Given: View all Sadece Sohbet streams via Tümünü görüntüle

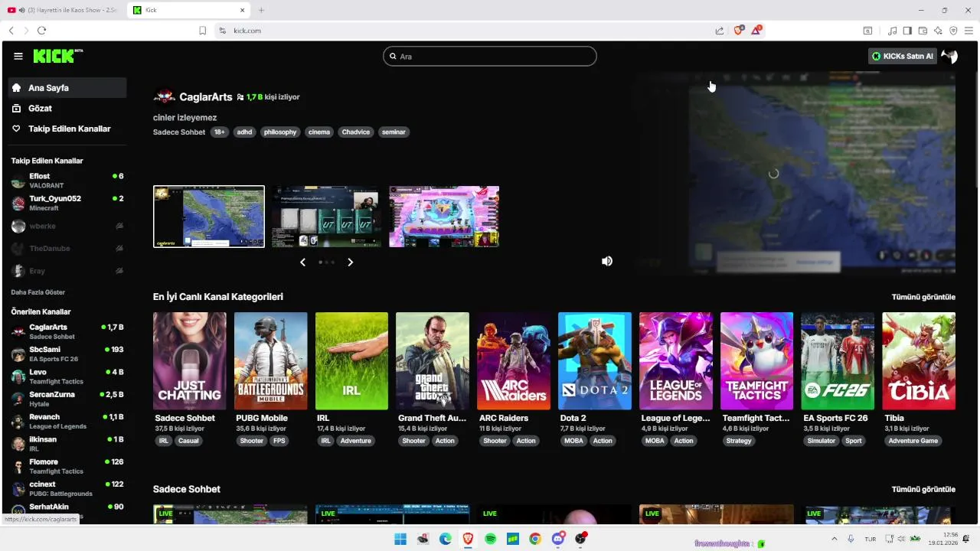Looking at the screenshot, I should (x=923, y=489).
